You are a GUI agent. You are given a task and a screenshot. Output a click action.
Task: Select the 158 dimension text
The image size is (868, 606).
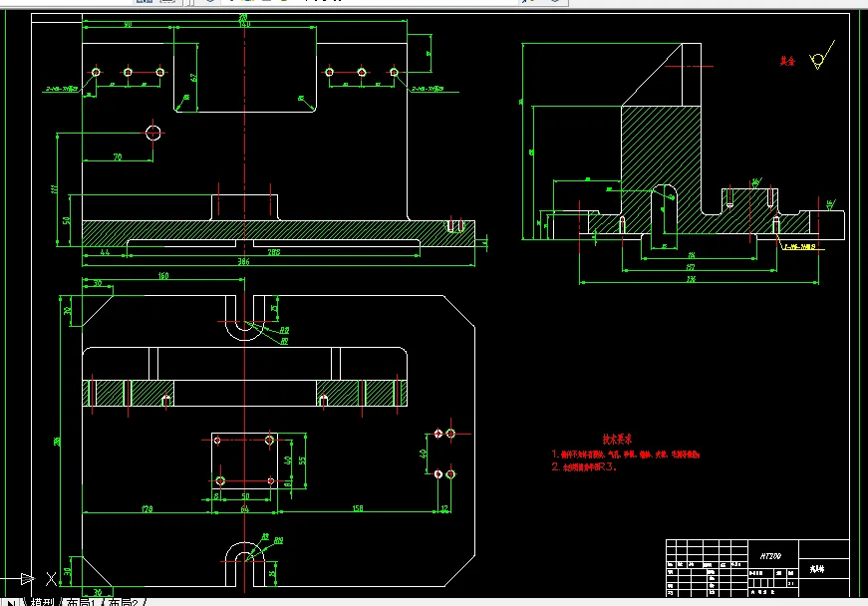[x=358, y=508]
